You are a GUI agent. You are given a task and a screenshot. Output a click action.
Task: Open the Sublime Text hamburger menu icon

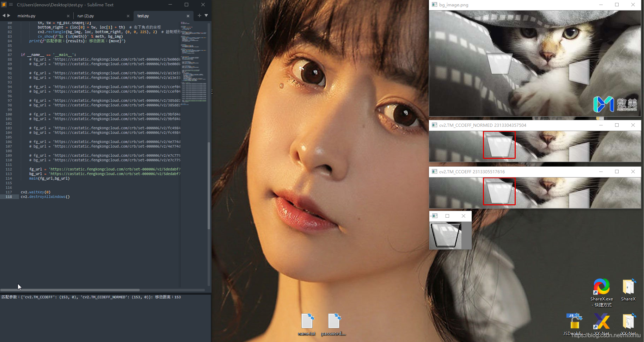click(11, 5)
